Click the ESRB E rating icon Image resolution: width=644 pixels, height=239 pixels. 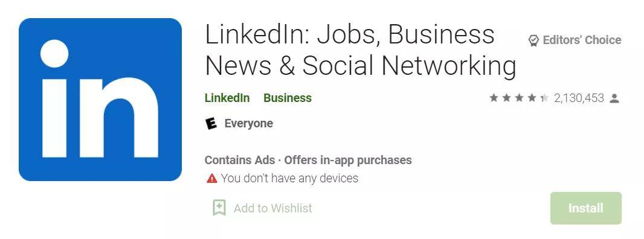(x=211, y=123)
